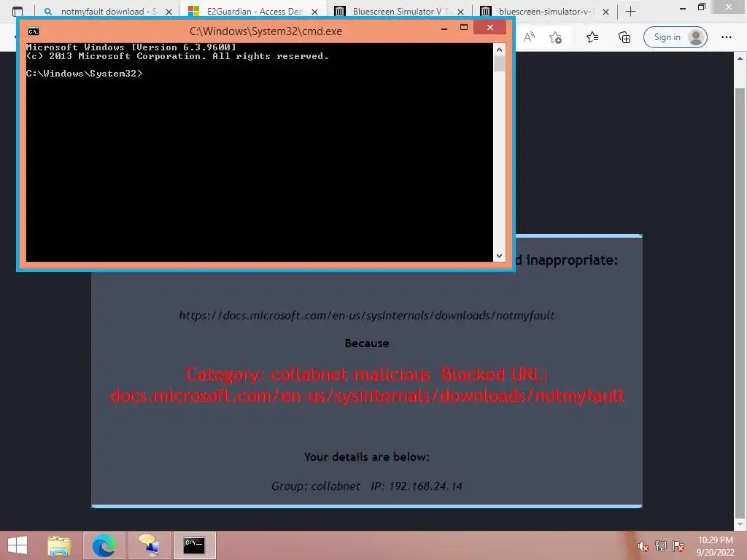
Task: Click the muted volume tray icon
Action: click(643, 546)
